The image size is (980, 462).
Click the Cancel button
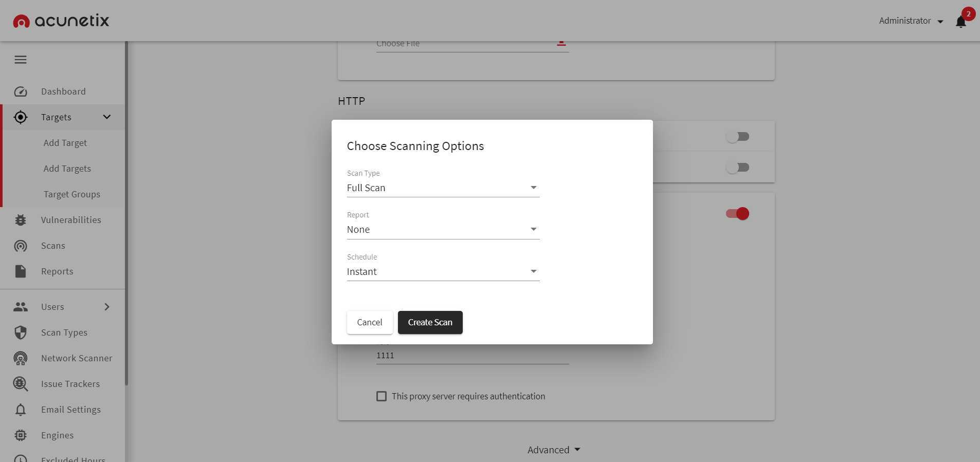pyautogui.click(x=370, y=322)
